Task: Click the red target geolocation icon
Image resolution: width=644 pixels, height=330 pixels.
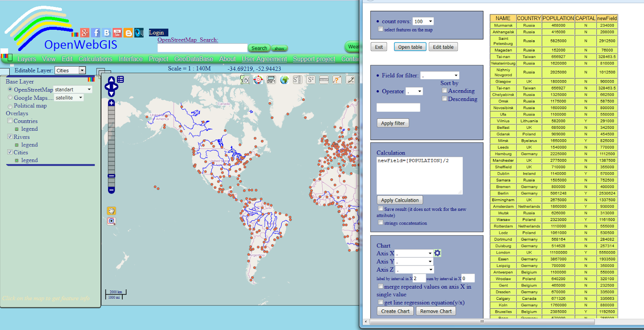Action: (x=258, y=80)
